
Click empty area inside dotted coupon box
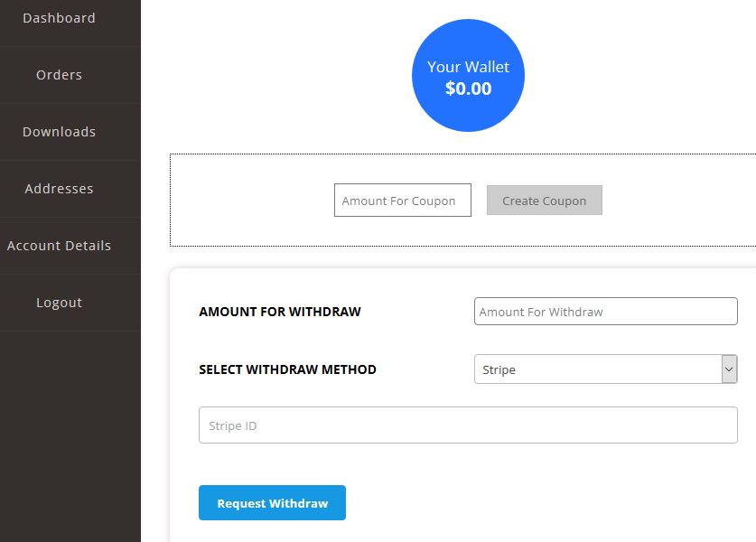tap(251, 201)
